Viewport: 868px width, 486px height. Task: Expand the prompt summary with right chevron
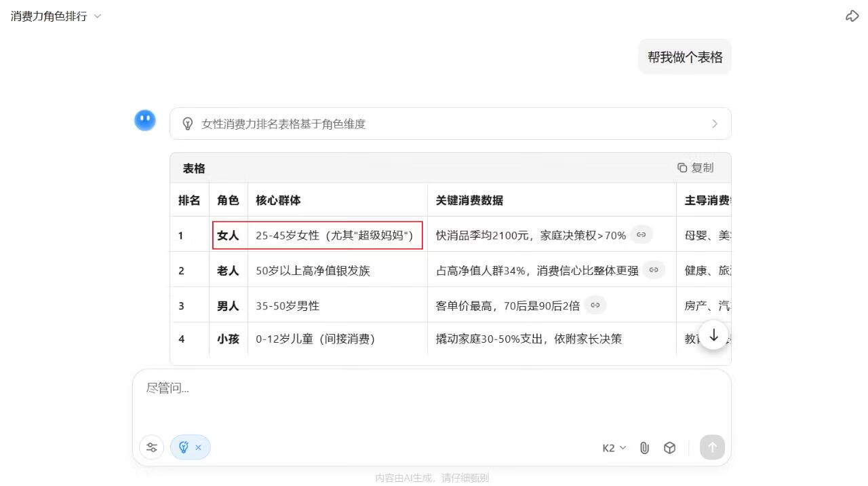click(715, 124)
